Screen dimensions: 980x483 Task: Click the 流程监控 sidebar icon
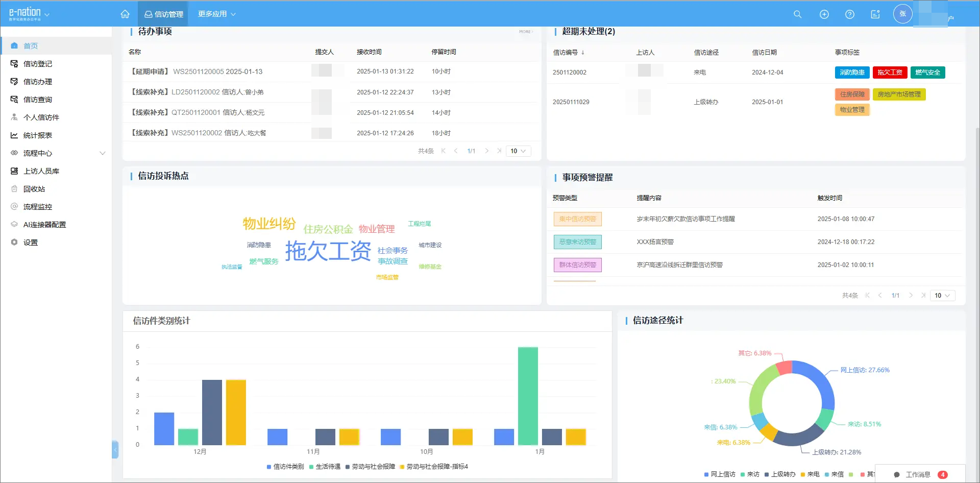click(14, 207)
